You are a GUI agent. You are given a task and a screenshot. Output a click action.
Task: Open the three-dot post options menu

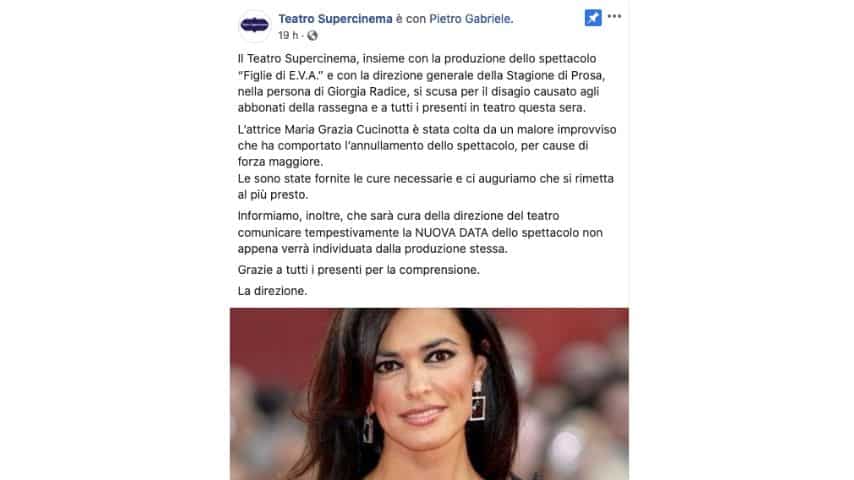[x=614, y=16]
